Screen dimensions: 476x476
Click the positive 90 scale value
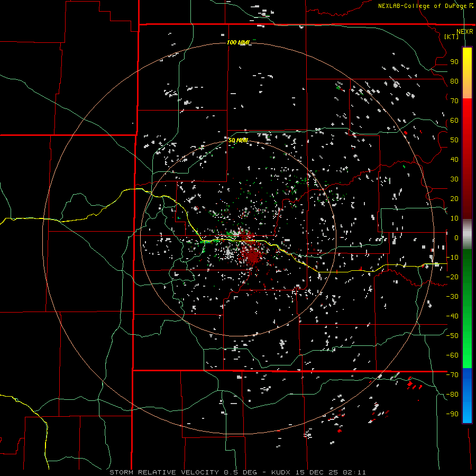click(x=454, y=62)
